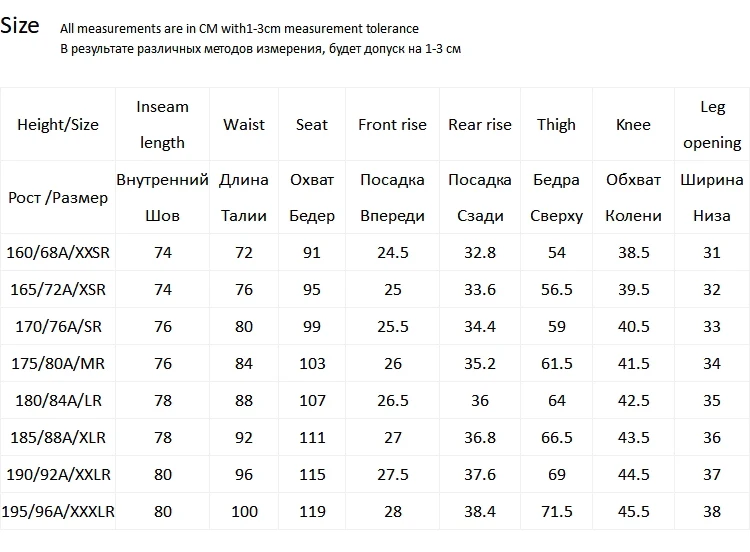Select the 175/80A/MR size row label
The width and height of the screenshot is (750, 552).
coord(58,363)
